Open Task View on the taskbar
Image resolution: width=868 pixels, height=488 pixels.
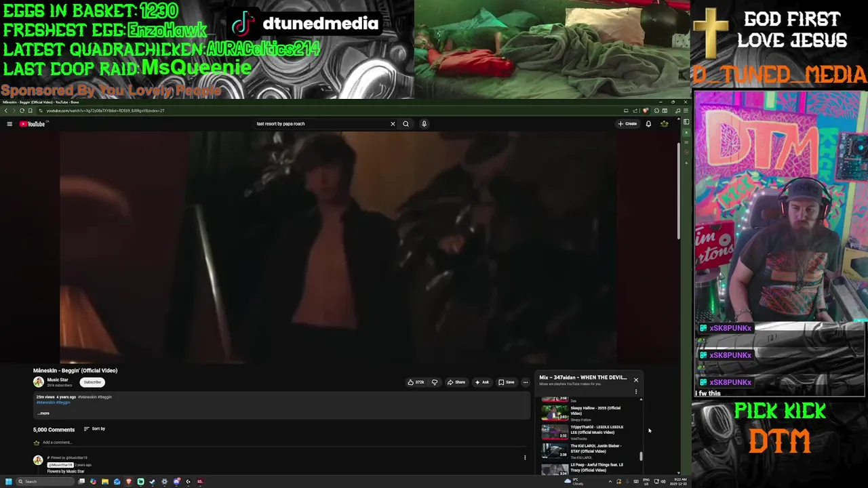point(81,482)
